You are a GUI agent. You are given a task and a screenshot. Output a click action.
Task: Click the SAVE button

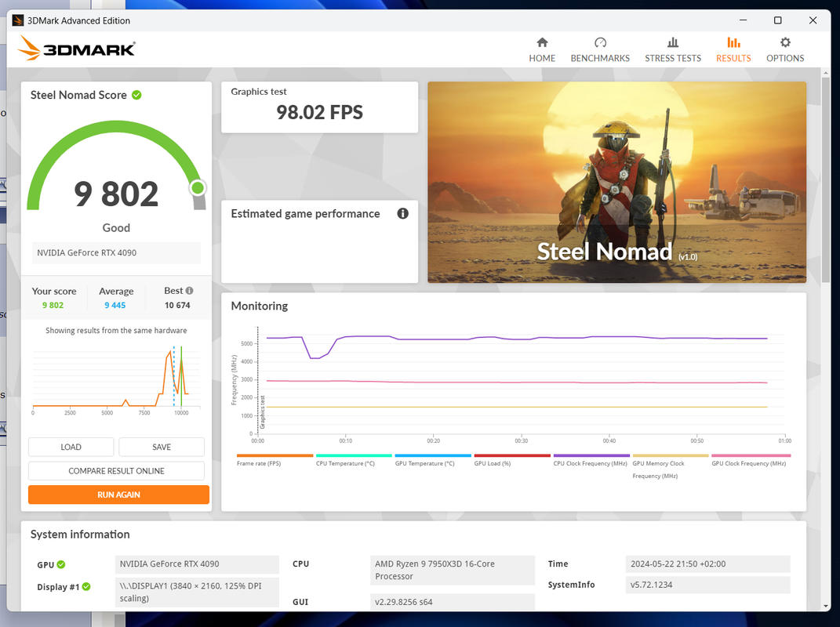click(x=162, y=447)
